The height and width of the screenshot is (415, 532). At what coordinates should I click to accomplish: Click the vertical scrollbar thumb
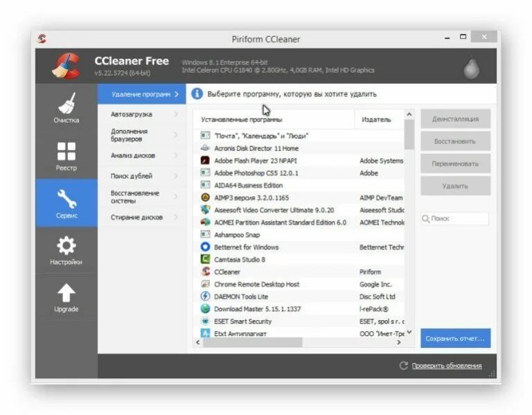tap(409, 134)
